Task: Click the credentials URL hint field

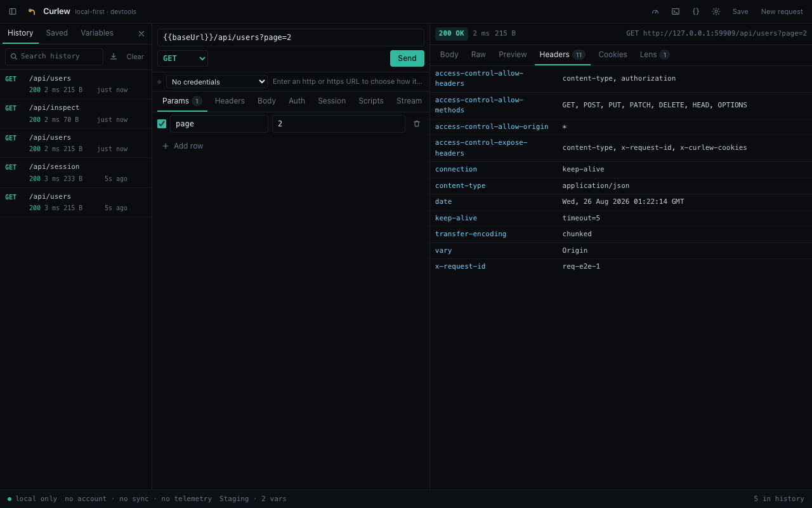Action: tap(348, 82)
